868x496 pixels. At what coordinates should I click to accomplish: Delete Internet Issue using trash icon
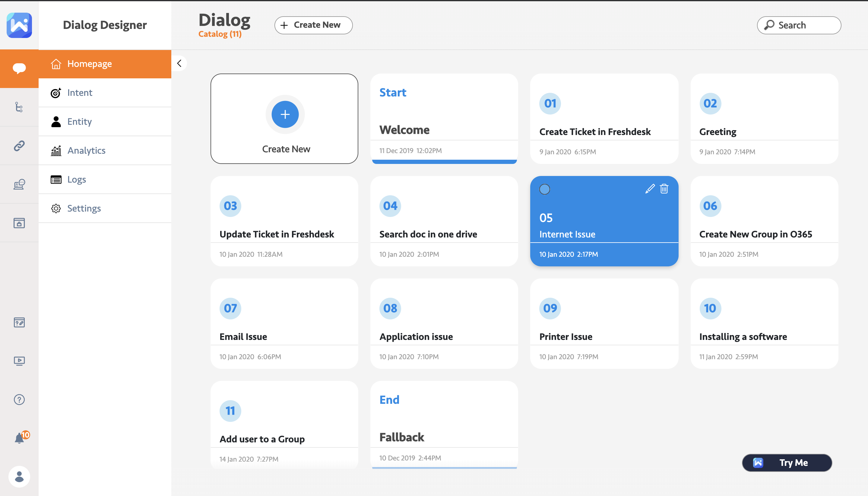click(664, 189)
